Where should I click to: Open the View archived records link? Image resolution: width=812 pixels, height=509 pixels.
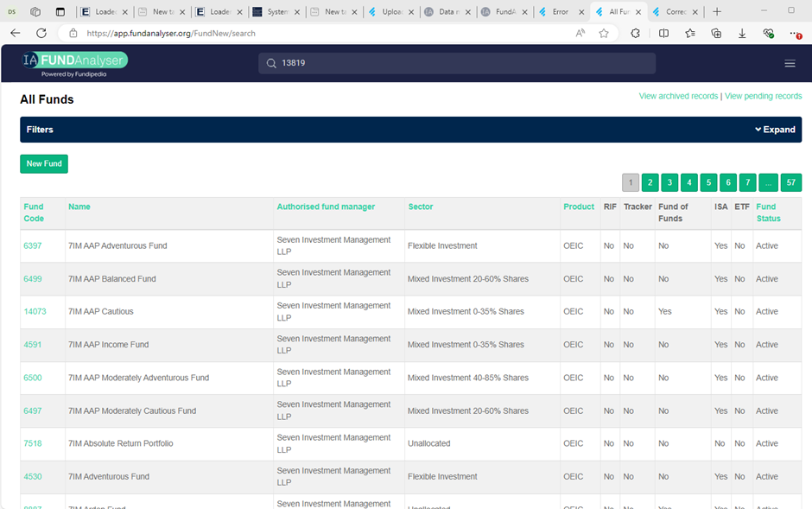[678, 96]
